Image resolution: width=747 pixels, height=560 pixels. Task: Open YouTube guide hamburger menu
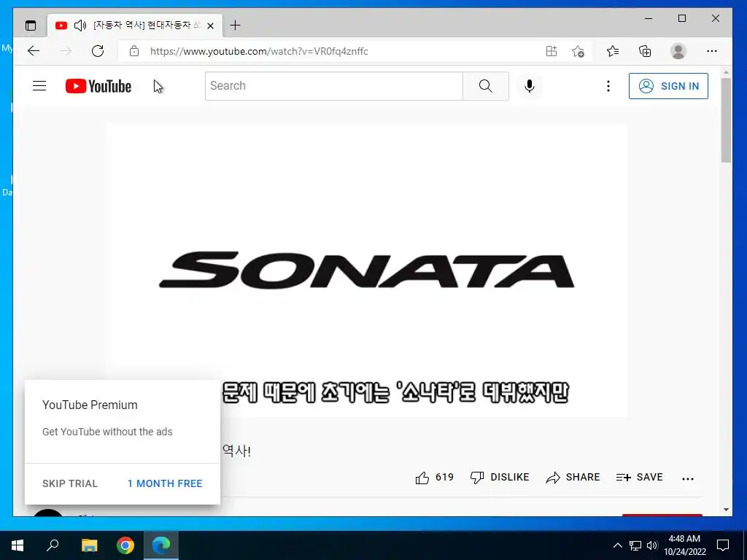tap(39, 86)
